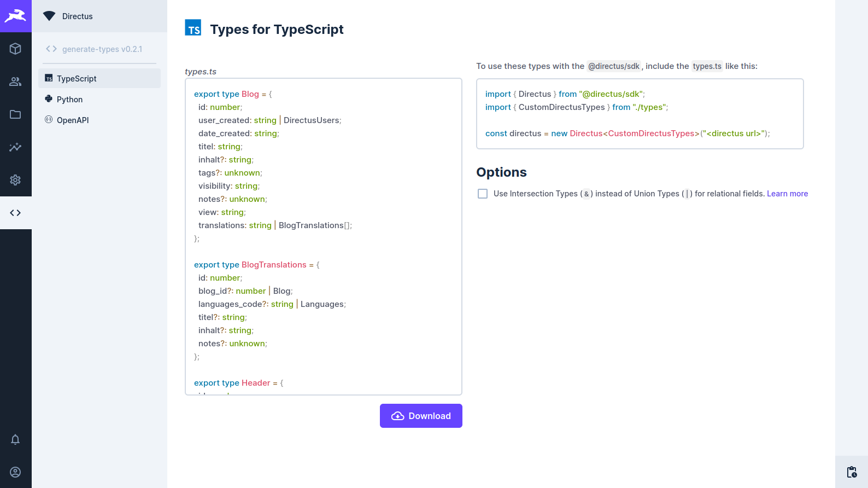Viewport: 868px width, 488px height.
Task: Open the Content module cube icon
Action: (x=15, y=49)
